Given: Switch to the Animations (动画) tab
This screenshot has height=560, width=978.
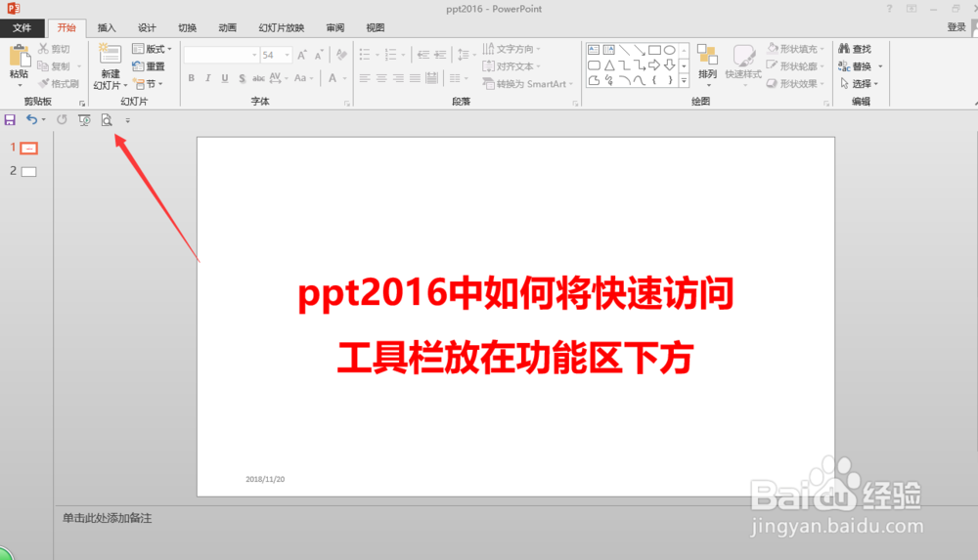Looking at the screenshot, I should 228,27.
